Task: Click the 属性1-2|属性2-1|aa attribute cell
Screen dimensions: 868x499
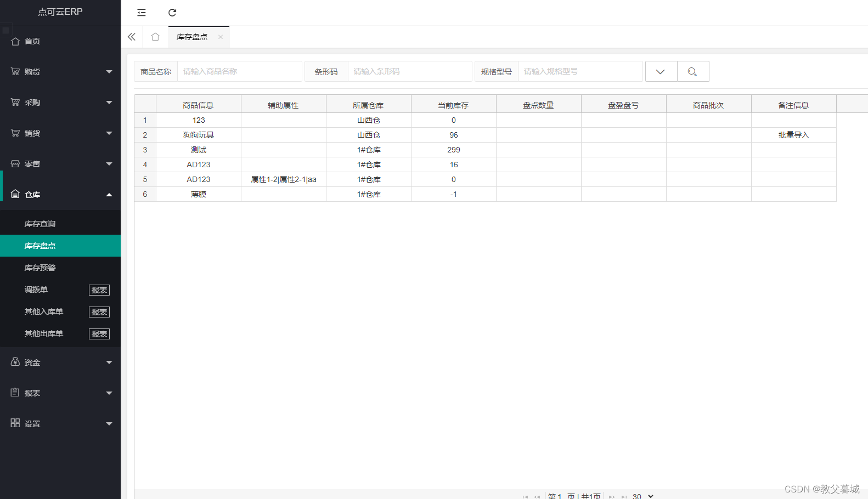Action: (x=284, y=179)
